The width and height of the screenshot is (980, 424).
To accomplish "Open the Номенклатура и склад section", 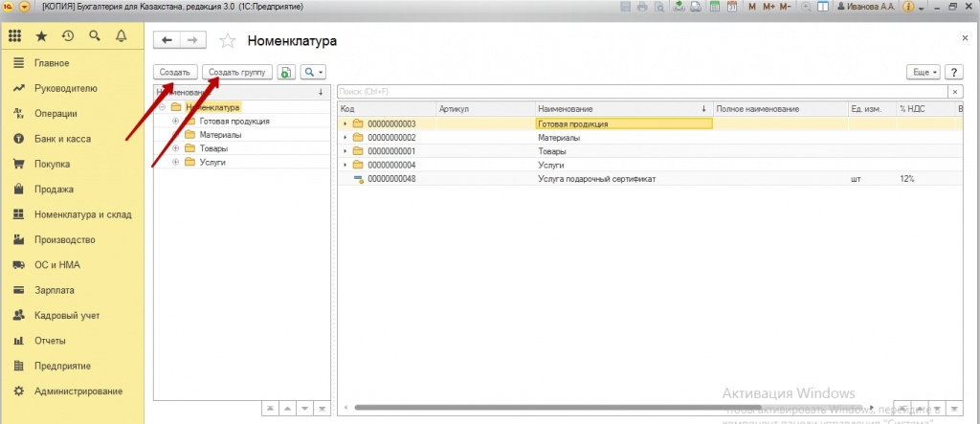I will tap(82, 214).
